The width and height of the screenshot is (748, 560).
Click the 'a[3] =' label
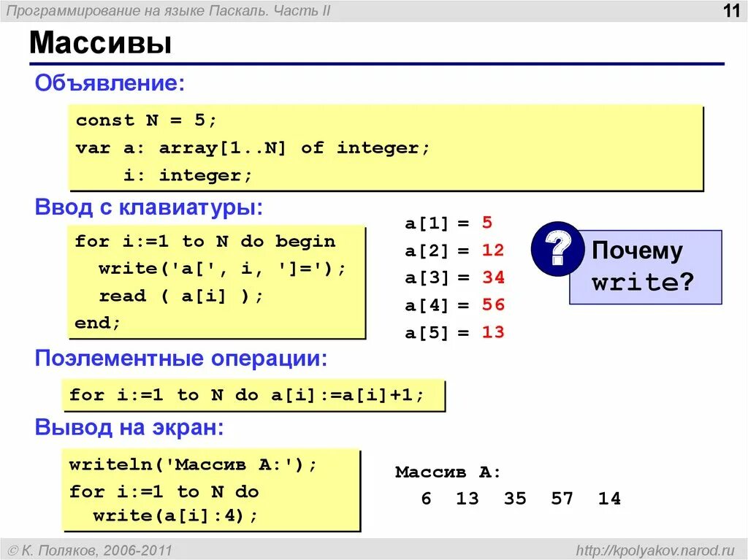click(437, 278)
